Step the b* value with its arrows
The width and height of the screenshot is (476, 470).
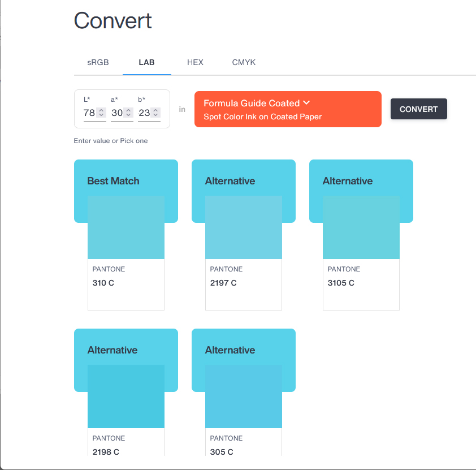(x=155, y=113)
